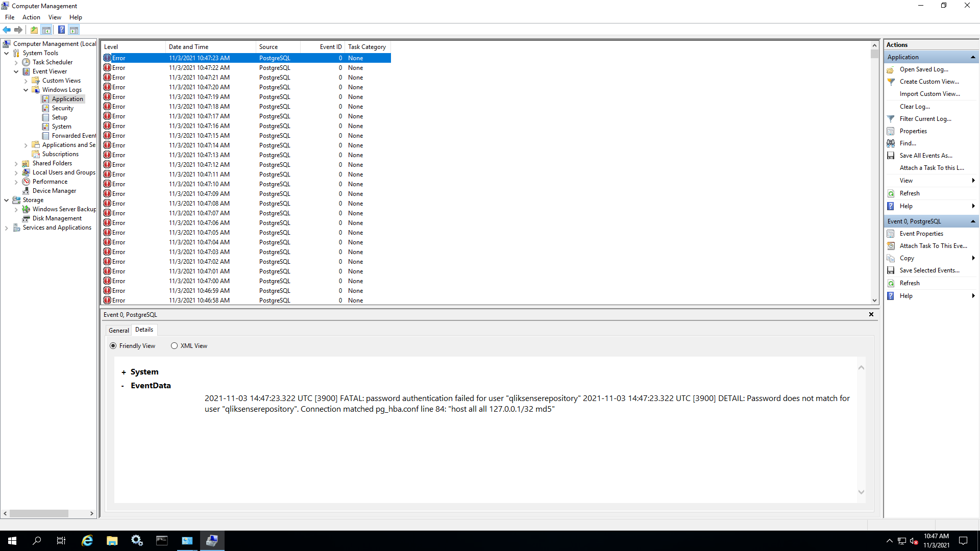Click Event Properties in the Actions pane
This screenshot has height=551, width=980.
pos(921,234)
